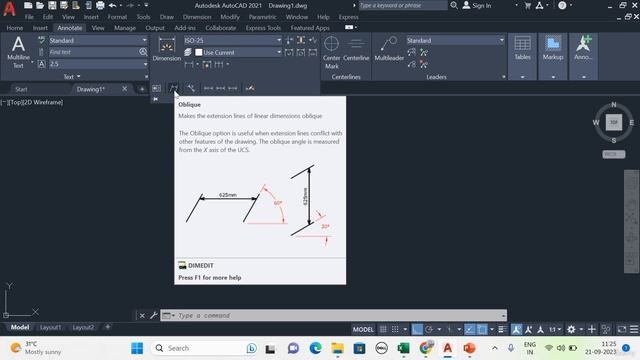The width and height of the screenshot is (640, 360).
Task: Toggle Ortho mode in status bar
Action: pos(417,329)
